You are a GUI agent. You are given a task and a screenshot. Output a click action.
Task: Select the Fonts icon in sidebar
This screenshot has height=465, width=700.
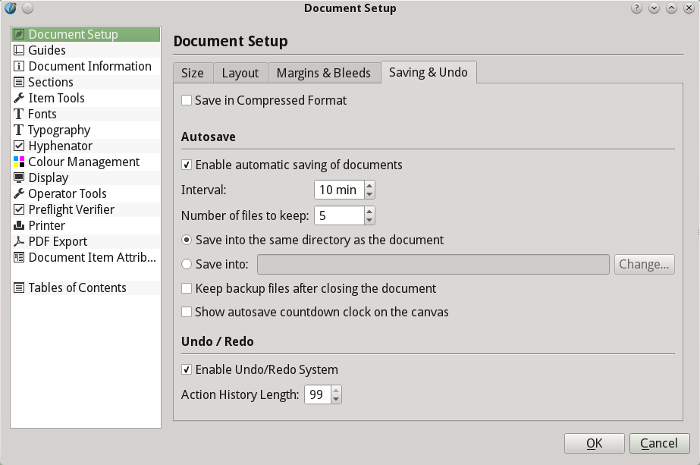(x=19, y=114)
